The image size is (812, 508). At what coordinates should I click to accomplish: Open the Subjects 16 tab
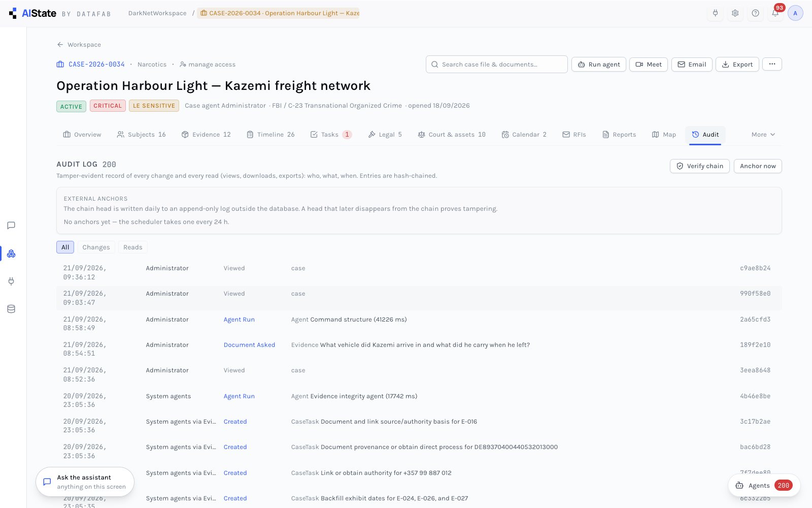(142, 135)
